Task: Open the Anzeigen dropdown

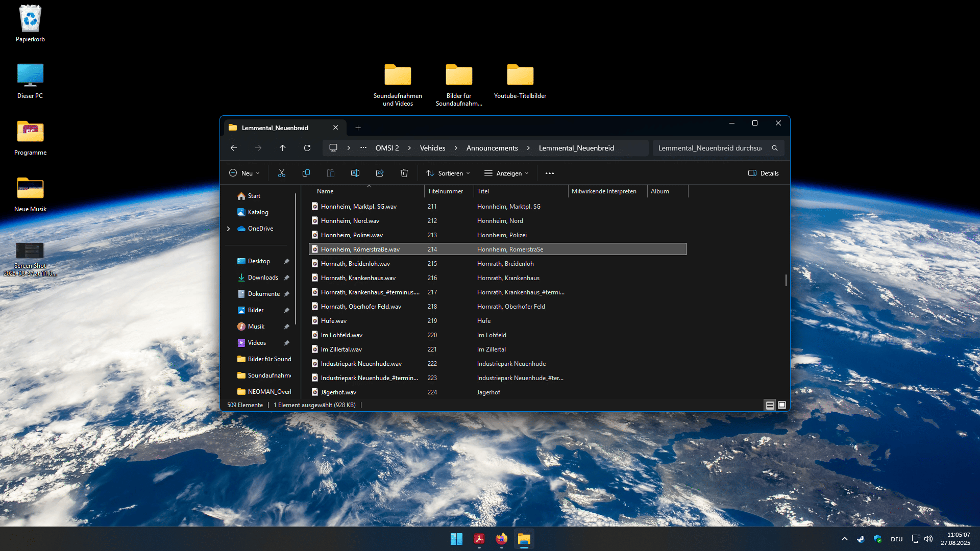Action: tap(506, 173)
